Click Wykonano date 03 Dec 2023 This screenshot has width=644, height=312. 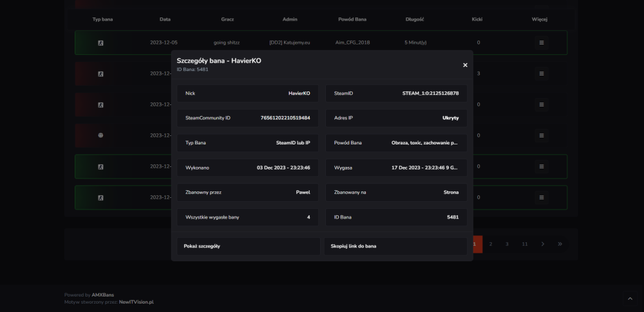pos(283,168)
